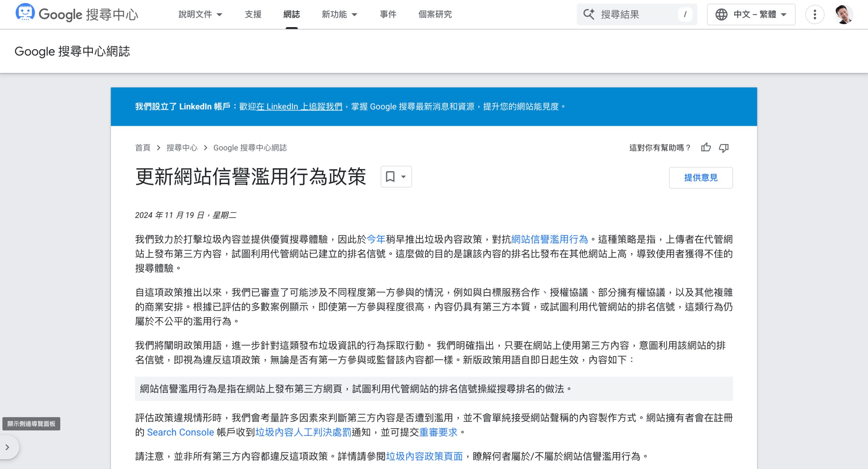Image resolution: width=868 pixels, height=469 pixels.
Task: Click the bookmark icon next to title
Action: click(x=390, y=177)
